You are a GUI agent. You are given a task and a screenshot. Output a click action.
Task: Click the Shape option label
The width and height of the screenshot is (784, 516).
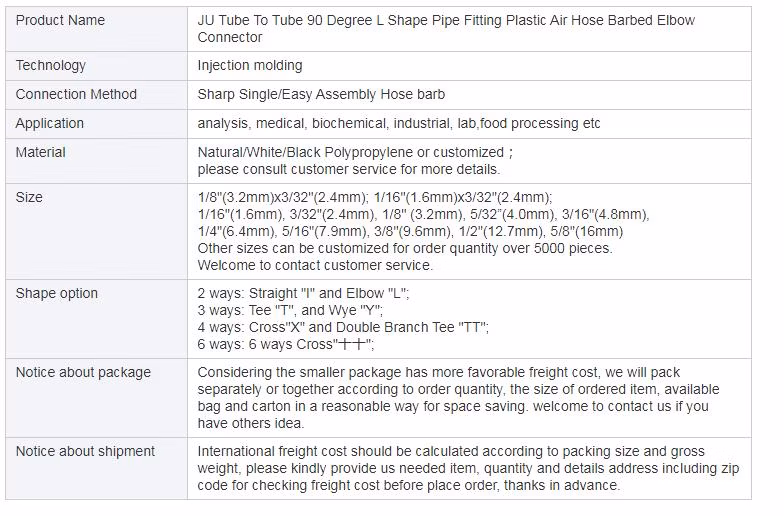(56, 294)
